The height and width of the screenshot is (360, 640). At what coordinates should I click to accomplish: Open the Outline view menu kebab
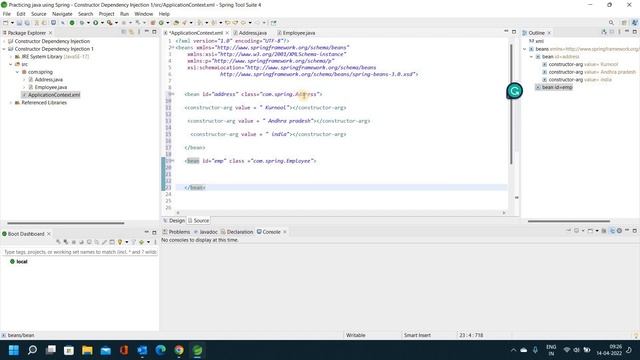point(619,32)
